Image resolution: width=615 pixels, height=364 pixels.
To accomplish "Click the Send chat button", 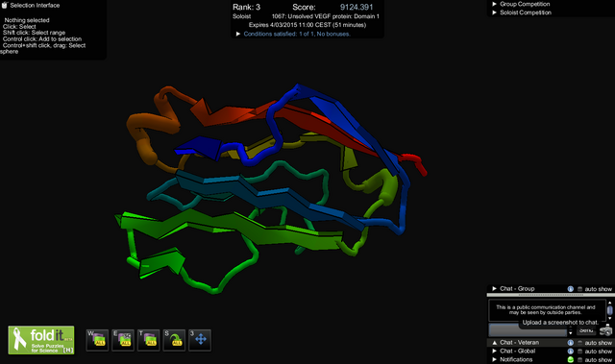I will 586,331.
